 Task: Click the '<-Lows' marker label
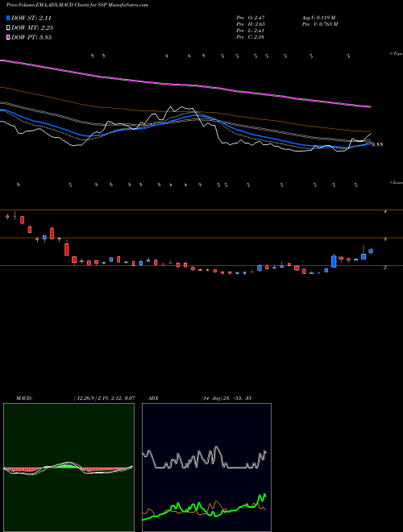point(396,182)
